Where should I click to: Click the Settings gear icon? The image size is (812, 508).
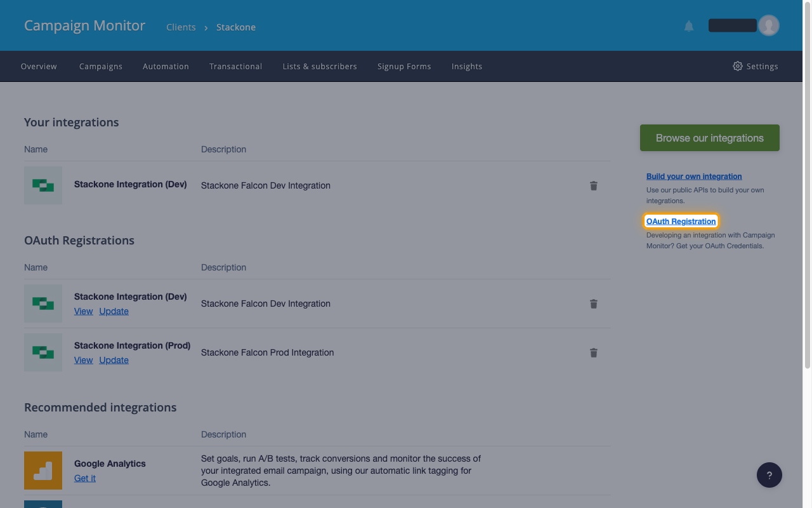pyautogui.click(x=738, y=66)
